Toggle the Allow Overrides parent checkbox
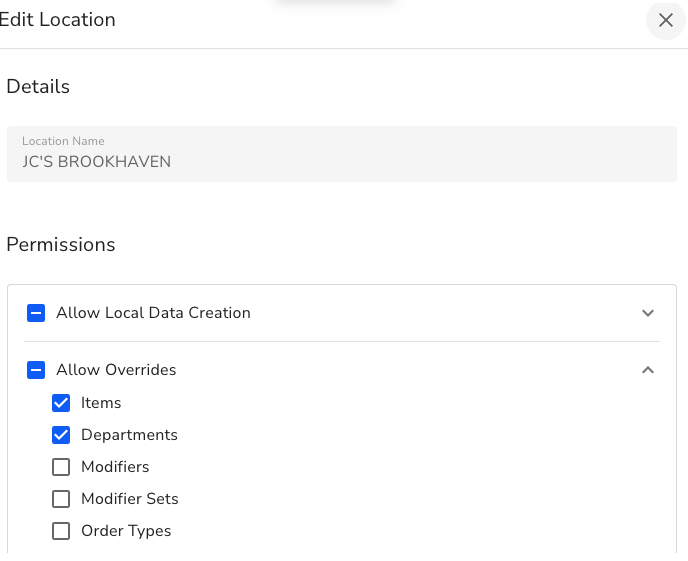Viewport: 688px width, 561px height. coord(36,370)
